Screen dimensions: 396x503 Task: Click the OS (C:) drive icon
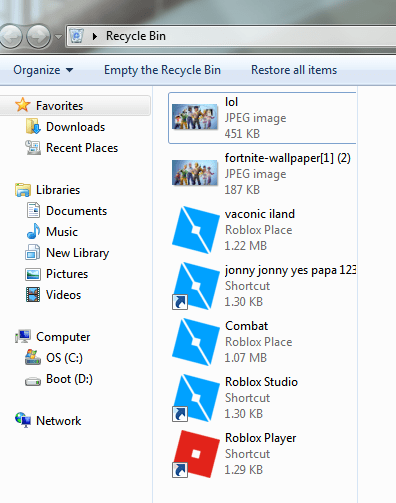(33, 357)
